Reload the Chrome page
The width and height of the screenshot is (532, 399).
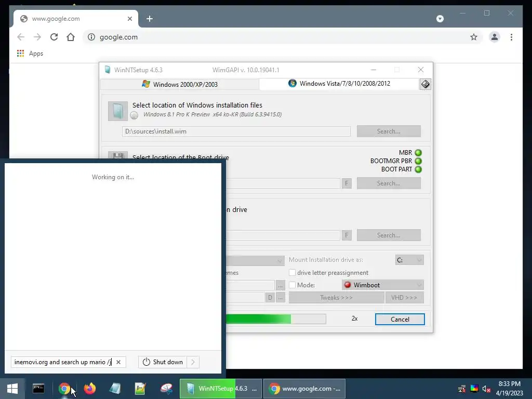point(54,37)
